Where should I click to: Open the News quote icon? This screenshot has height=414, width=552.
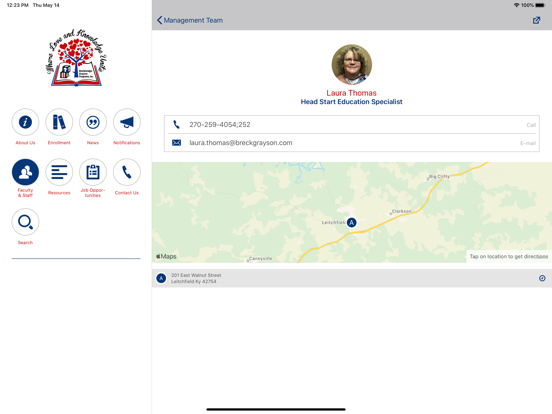click(93, 122)
